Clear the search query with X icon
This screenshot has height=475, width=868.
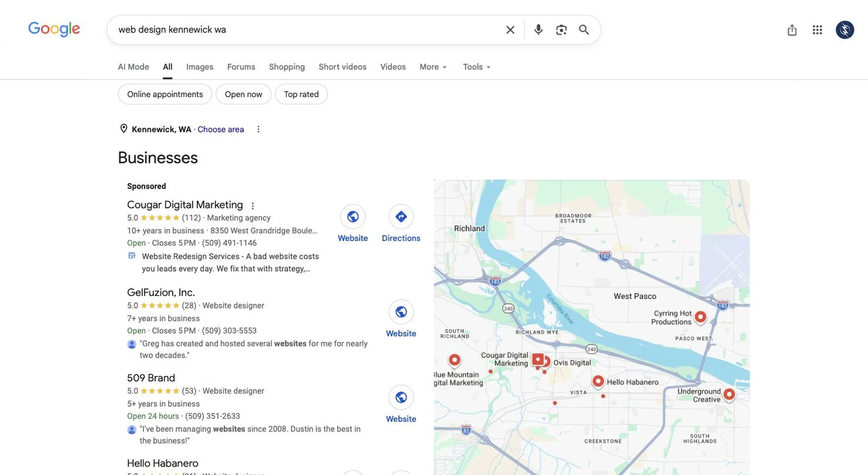(510, 30)
